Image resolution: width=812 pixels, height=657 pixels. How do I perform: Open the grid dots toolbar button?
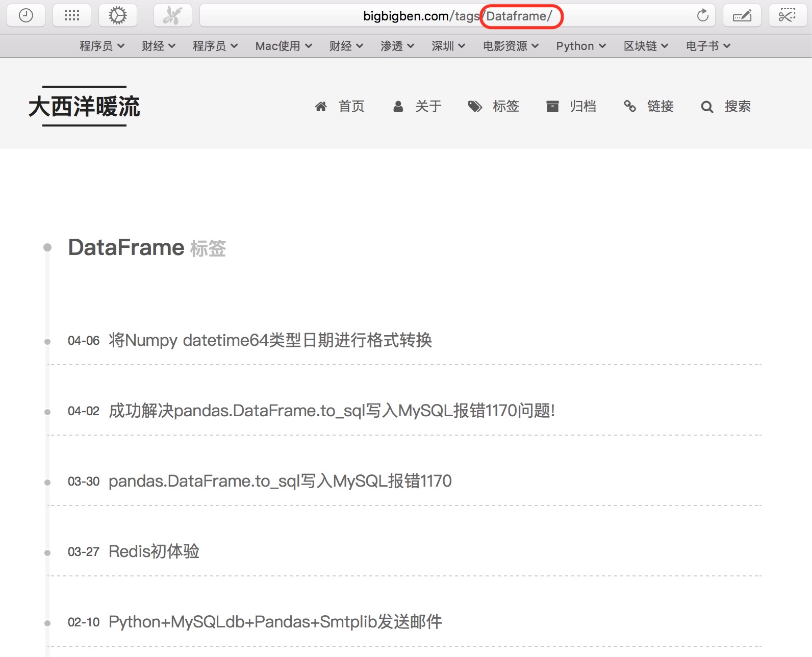pyautogui.click(x=72, y=16)
